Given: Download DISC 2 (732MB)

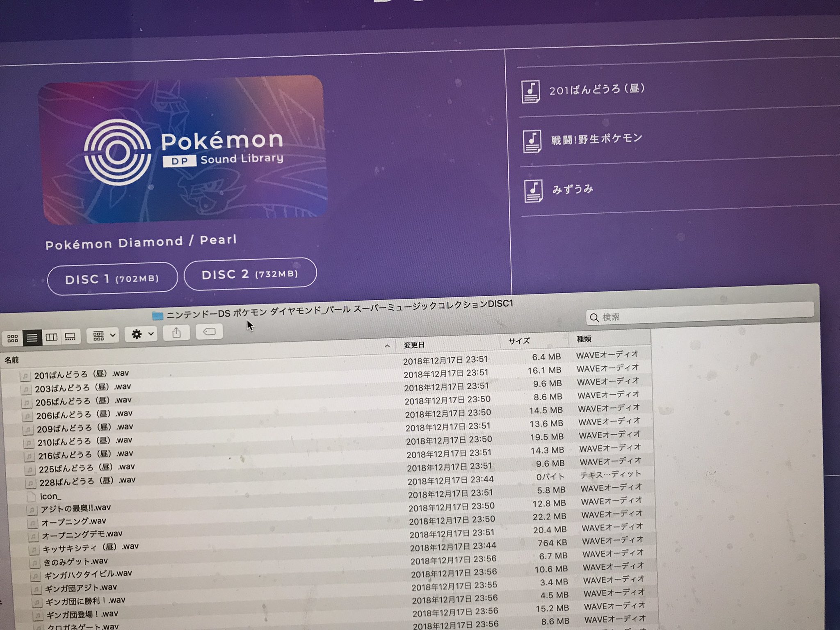Looking at the screenshot, I should click(250, 274).
